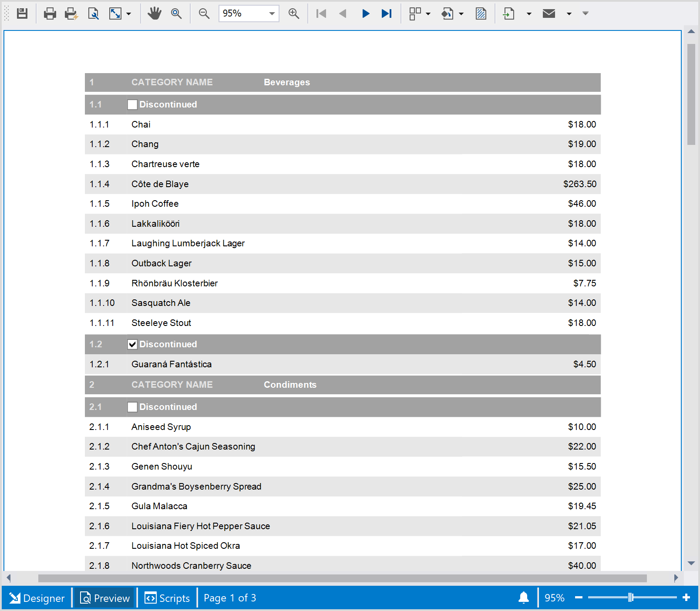Open the watermark editor

pyautogui.click(x=481, y=13)
